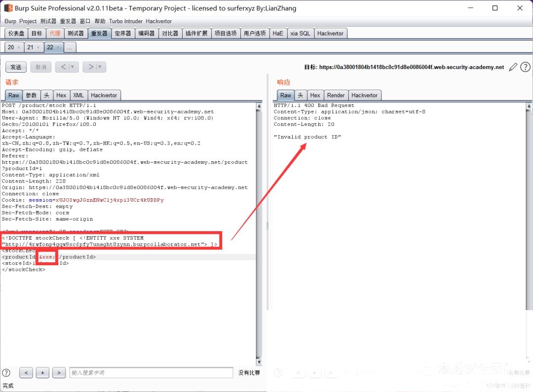The height and width of the screenshot is (392, 533).
Task: Open history forward dropdown arrow
Action: point(100,67)
